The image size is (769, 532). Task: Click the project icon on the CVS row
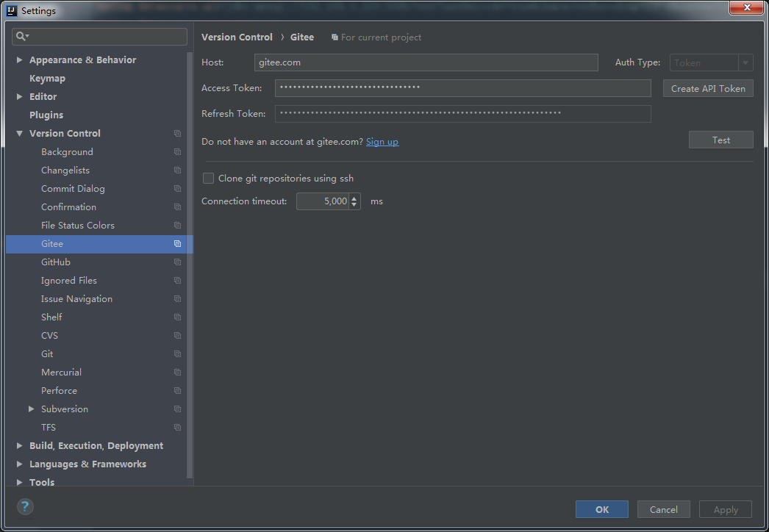(x=177, y=336)
